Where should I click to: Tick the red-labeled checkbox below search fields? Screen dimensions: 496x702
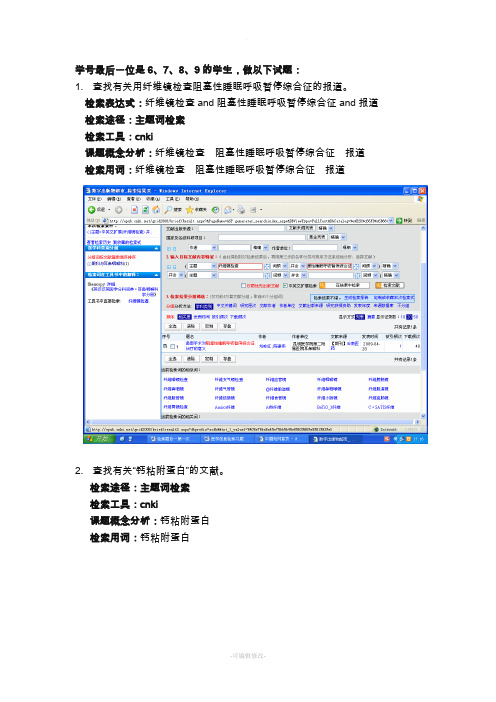[244, 285]
